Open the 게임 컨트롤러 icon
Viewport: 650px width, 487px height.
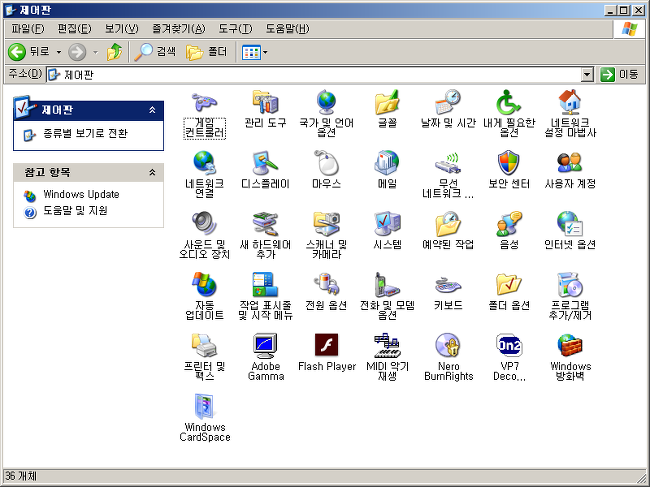pos(204,103)
